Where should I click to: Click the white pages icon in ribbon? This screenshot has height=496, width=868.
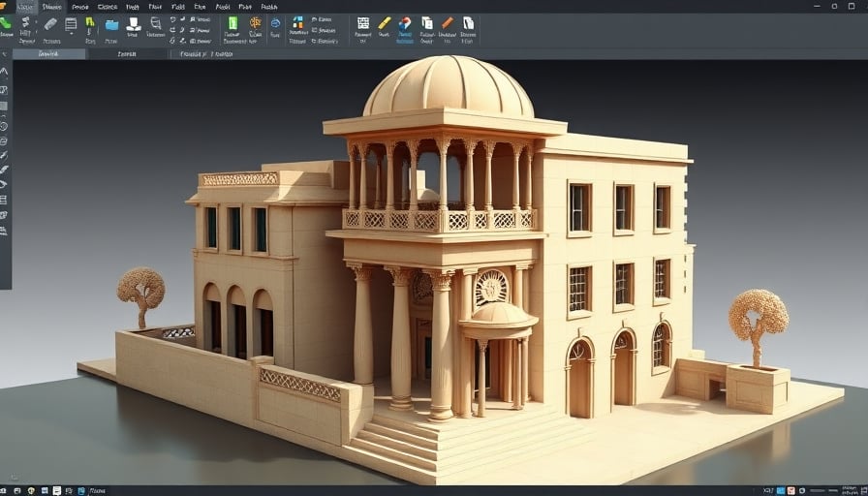468,22
